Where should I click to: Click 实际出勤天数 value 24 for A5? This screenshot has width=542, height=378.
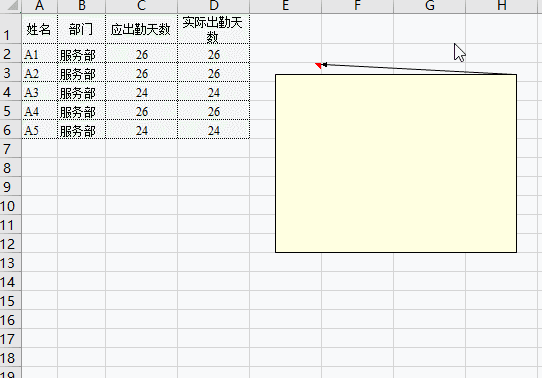pyautogui.click(x=214, y=129)
